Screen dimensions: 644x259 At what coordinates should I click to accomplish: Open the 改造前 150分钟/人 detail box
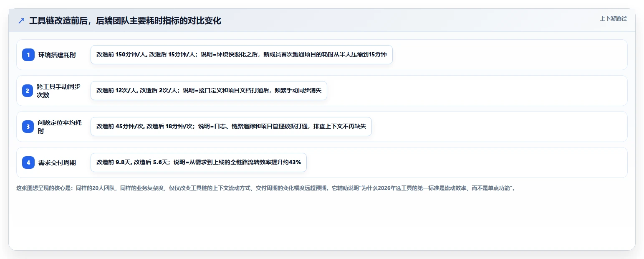click(242, 55)
